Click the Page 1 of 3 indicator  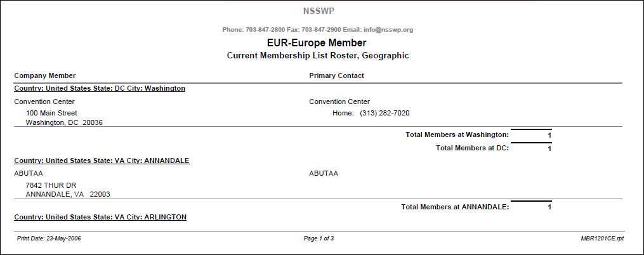[319, 239]
